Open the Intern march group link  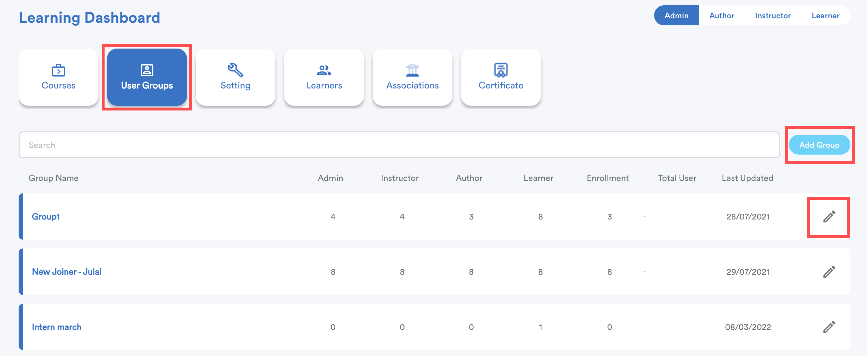57,327
